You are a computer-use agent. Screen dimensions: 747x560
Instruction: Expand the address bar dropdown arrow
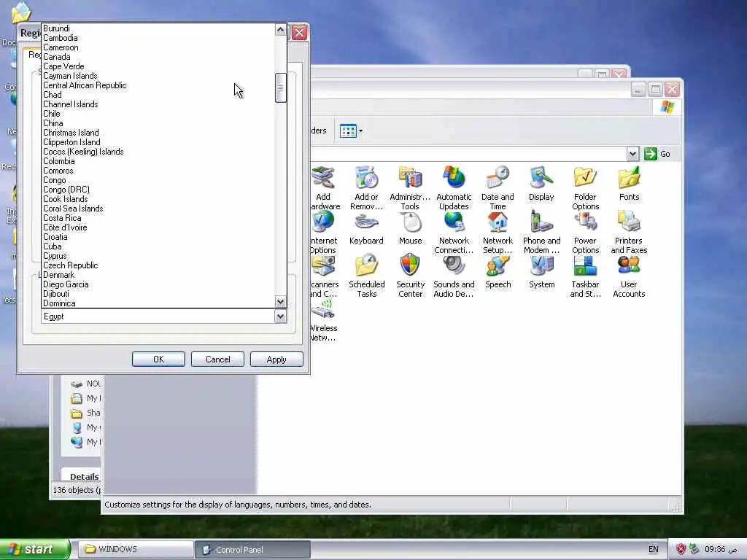632,154
